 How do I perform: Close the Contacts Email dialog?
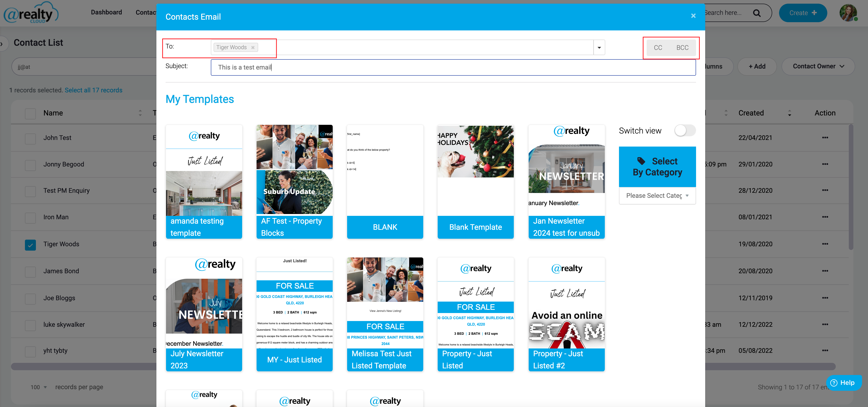point(693,16)
